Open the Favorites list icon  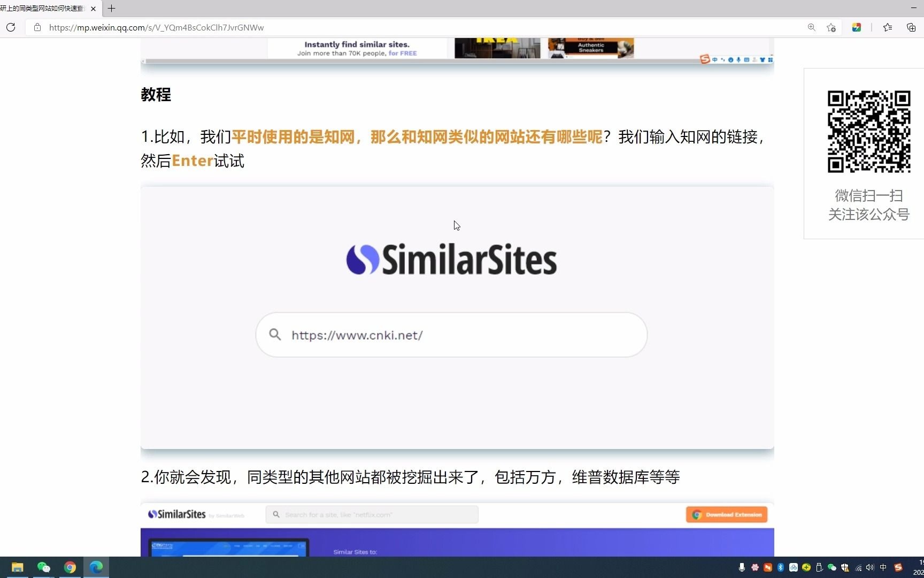click(888, 27)
